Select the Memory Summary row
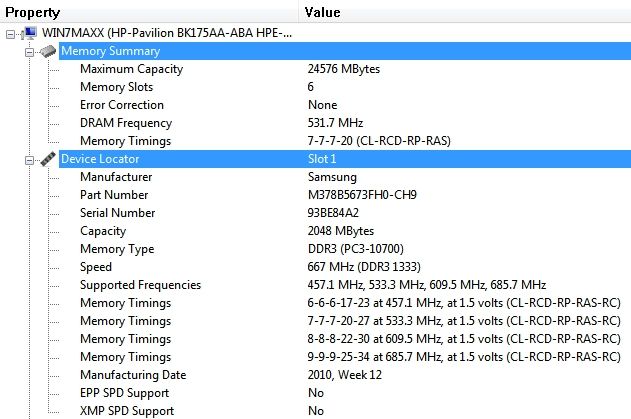This screenshot has width=631, height=419. (345, 51)
